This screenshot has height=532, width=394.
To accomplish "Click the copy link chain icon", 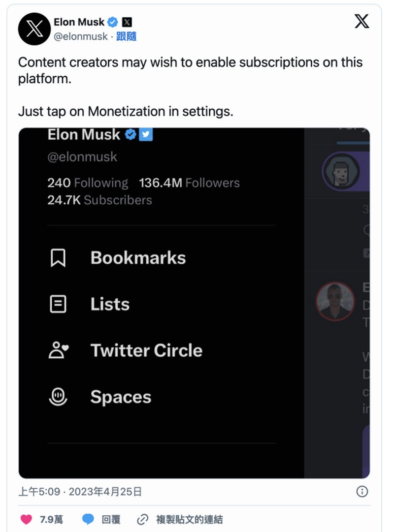I will [x=143, y=519].
